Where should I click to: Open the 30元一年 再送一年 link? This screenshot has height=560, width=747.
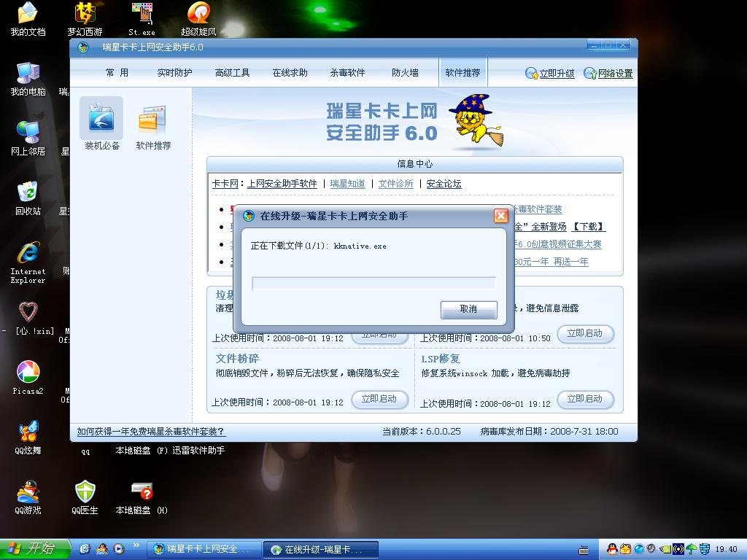551,262
